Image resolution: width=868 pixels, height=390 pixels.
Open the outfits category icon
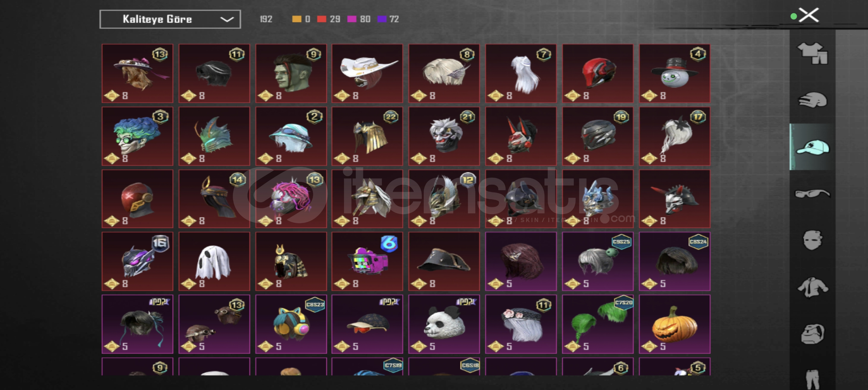click(812, 53)
